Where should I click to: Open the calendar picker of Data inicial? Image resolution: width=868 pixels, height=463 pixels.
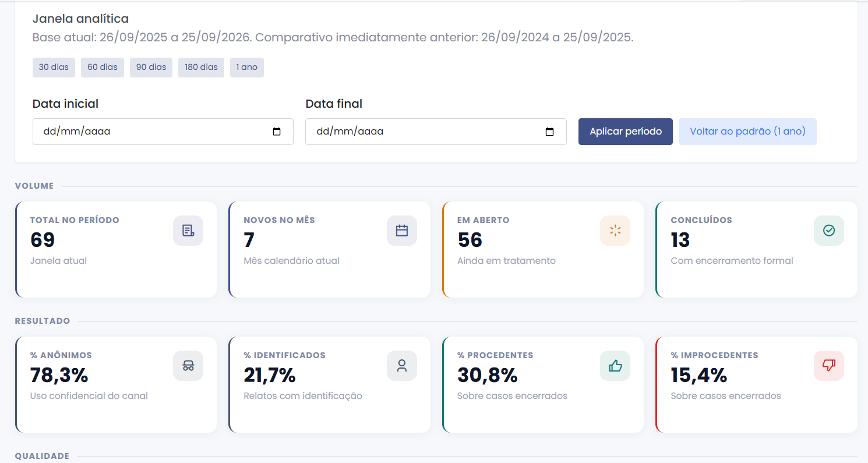click(x=277, y=132)
